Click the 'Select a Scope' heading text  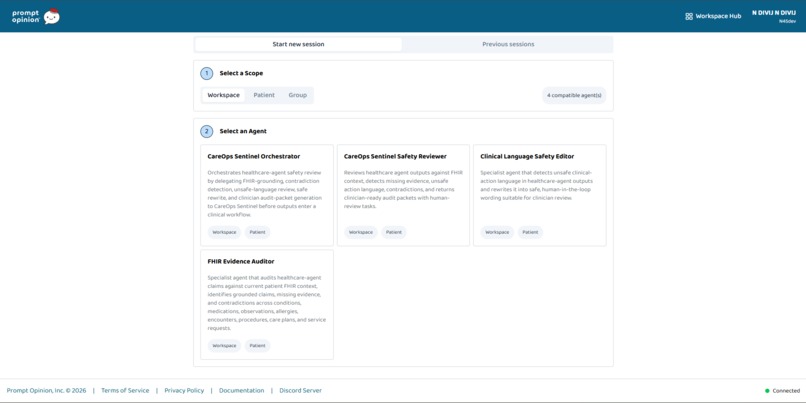[241, 74]
